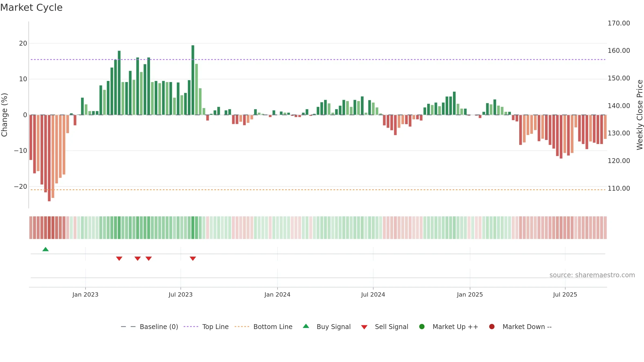Click the 110.00 price axis value
The width and height of the screenshot is (644, 362).
[x=619, y=189]
